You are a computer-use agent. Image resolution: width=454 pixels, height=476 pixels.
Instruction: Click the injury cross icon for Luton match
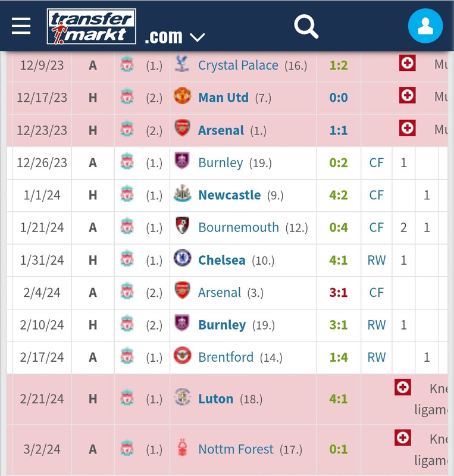tap(403, 387)
